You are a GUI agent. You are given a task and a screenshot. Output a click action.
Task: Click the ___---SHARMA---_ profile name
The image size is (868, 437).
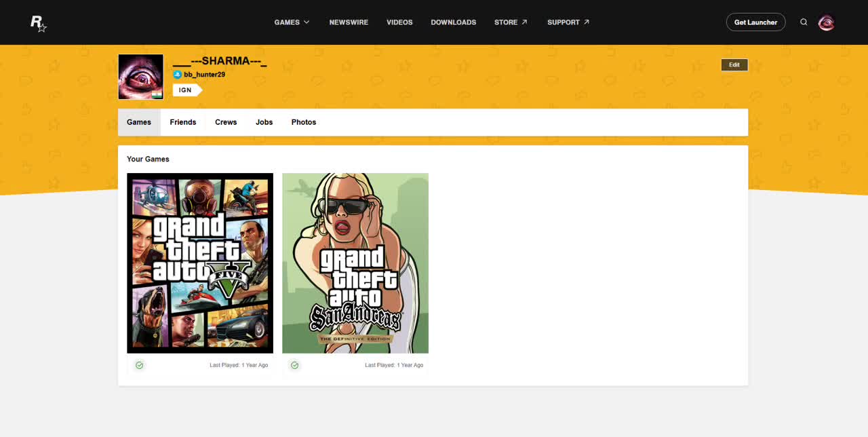tap(220, 62)
